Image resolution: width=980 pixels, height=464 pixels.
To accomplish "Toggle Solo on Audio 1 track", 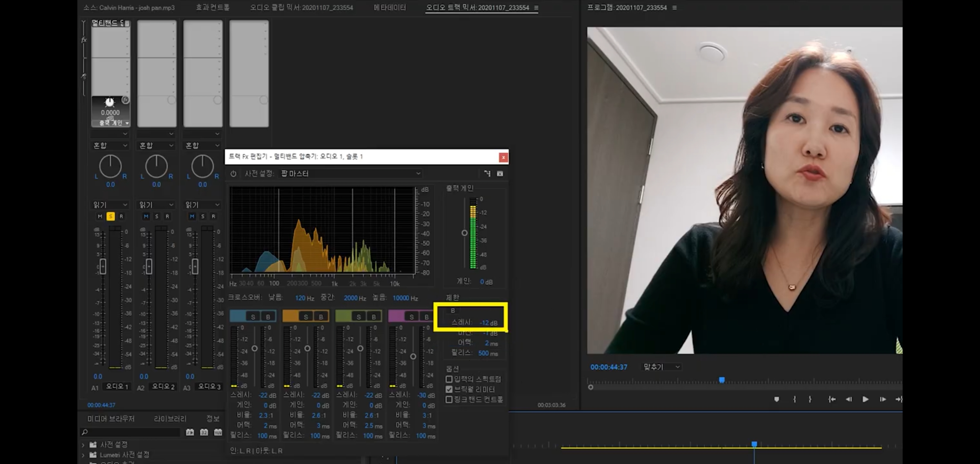I will (x=110, y=217).
